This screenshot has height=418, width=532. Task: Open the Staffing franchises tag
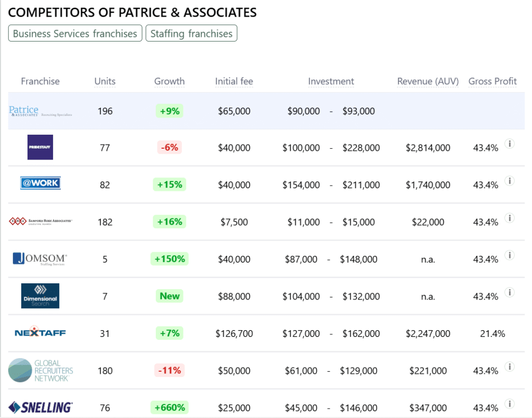(x=191, y=33)
